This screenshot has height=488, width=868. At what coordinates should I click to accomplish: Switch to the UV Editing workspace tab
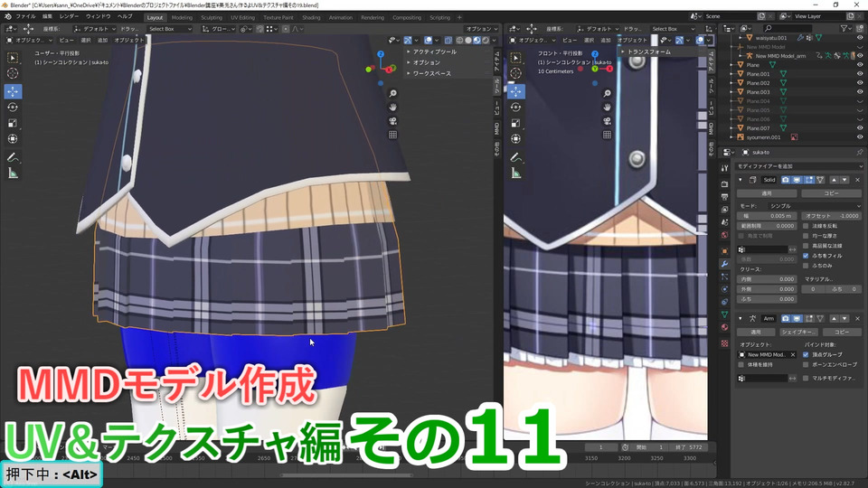coord(241,17)
